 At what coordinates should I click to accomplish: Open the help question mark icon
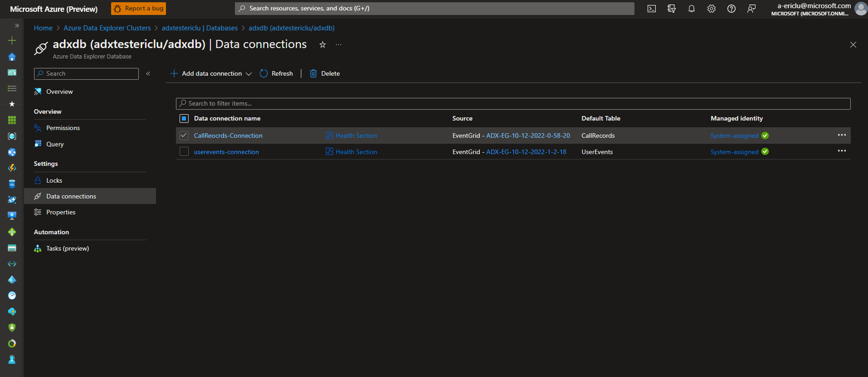(731, 9)
